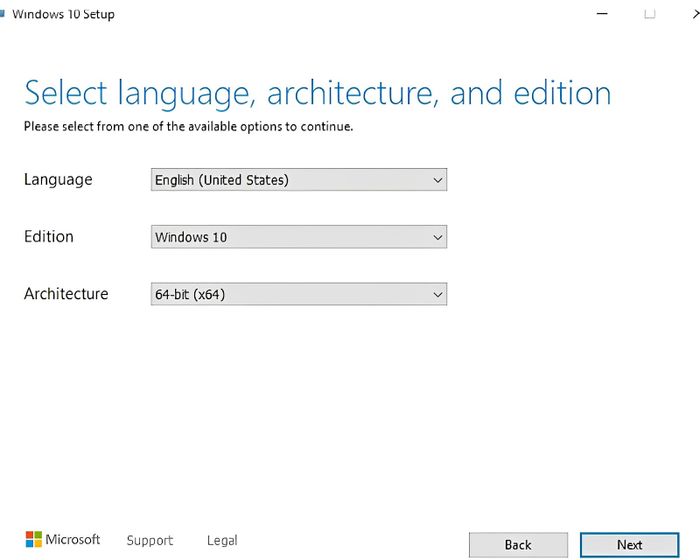Expand the Edition dropdown chevron arrow
The image size is (700, 560).
click(x=438, y=238)
